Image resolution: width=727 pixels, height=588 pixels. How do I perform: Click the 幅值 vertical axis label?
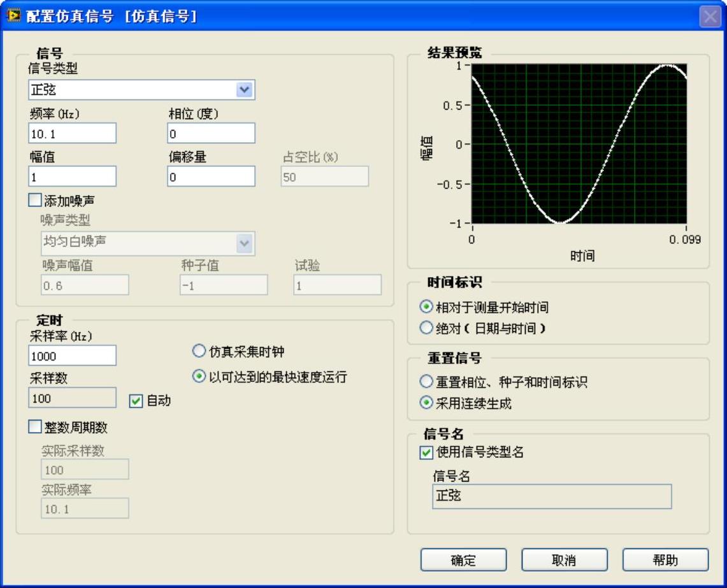coord(426,147)
